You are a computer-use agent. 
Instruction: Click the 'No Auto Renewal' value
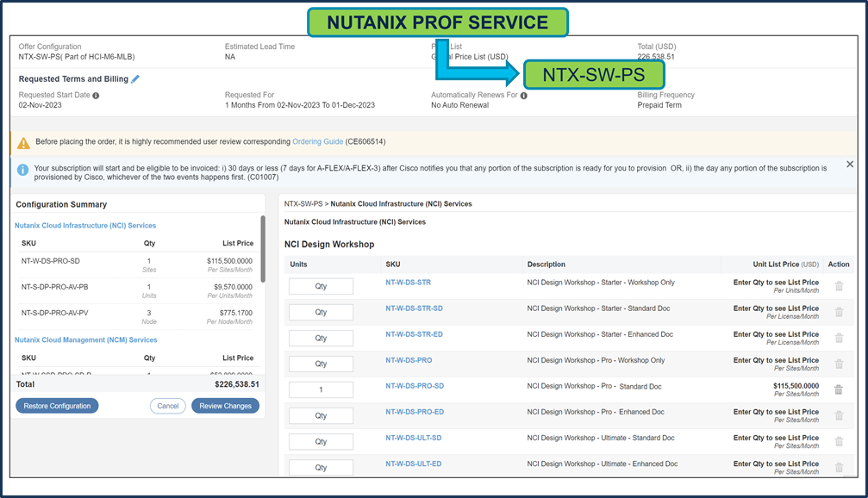pyautogui.click(x=460, y=105)
